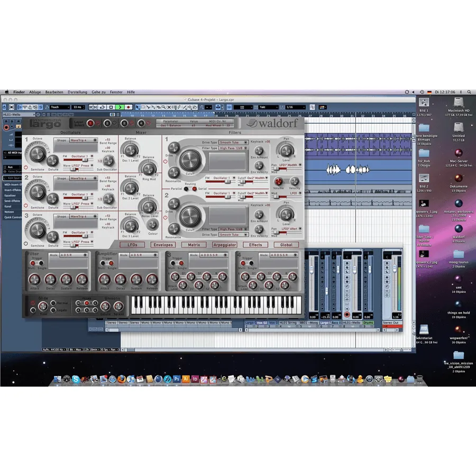This screenshot has width=476, height=476.
Task: Select the Range Selection tool
Action: coord(143,107)
